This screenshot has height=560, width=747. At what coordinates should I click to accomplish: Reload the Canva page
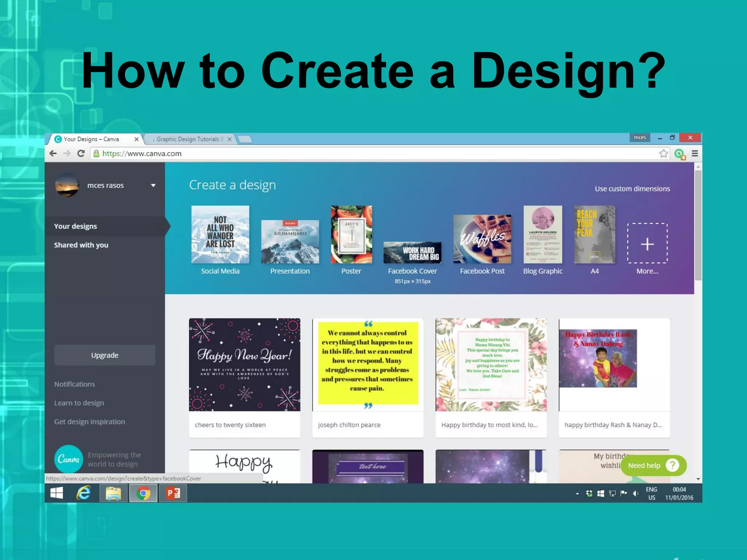point(81,153)
